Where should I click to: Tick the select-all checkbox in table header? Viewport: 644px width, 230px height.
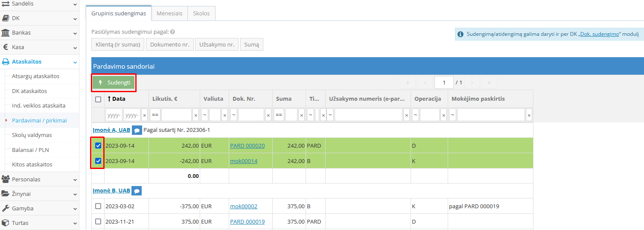(98, 99)
